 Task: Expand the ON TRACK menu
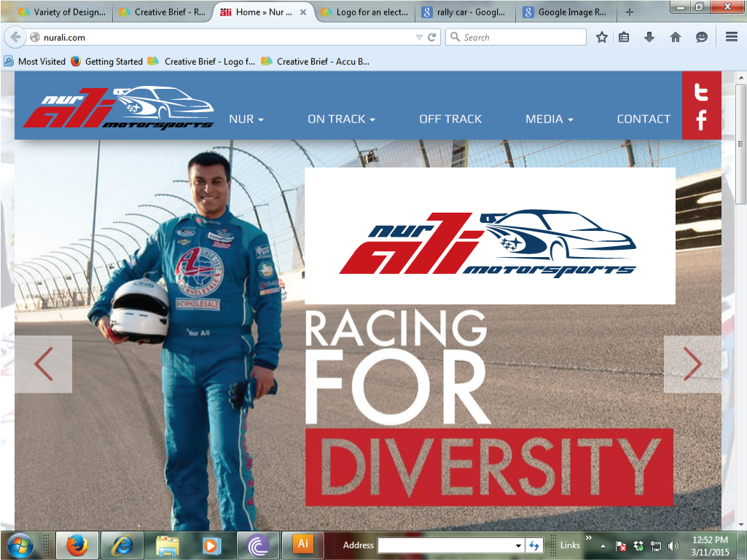[x=340, y=119]
